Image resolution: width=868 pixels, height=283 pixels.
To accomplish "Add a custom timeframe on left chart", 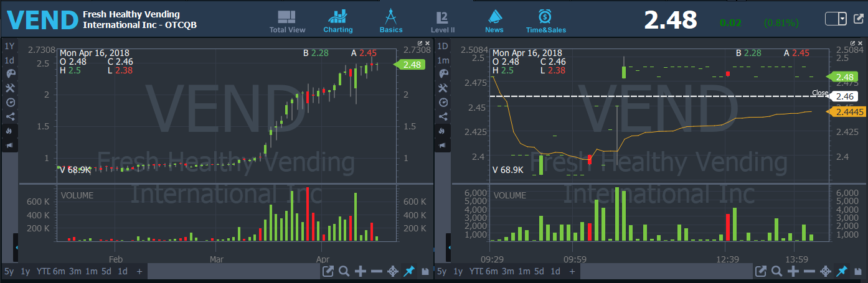I will tap(139, 271).
